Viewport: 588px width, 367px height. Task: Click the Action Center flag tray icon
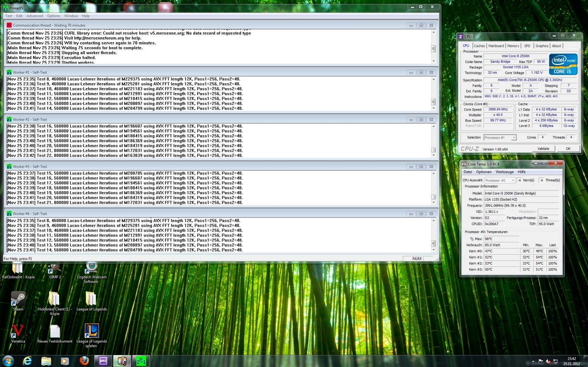click(x=541, y=361)
